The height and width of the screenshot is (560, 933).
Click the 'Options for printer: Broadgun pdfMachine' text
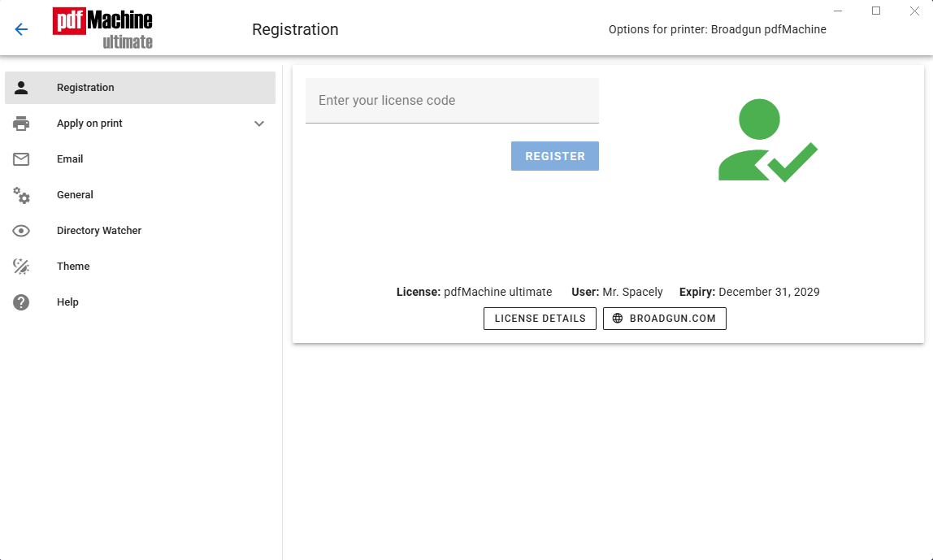point(717,29)
